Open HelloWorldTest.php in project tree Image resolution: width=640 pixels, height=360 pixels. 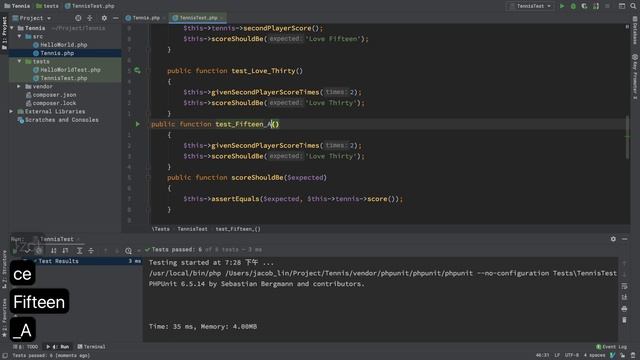(70, 70)
